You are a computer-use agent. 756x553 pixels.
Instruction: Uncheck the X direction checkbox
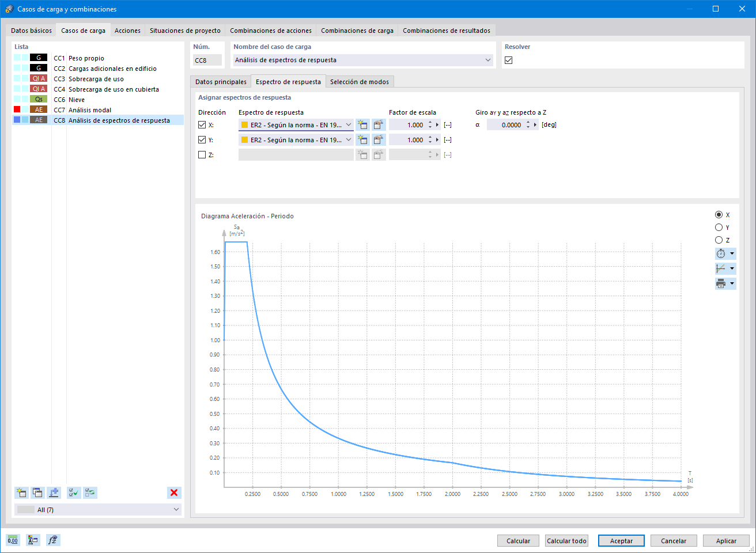202,124
